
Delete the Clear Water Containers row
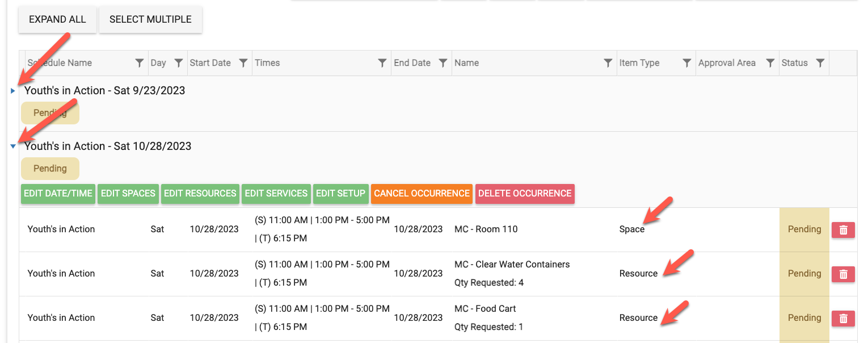[x=843, y=274]
